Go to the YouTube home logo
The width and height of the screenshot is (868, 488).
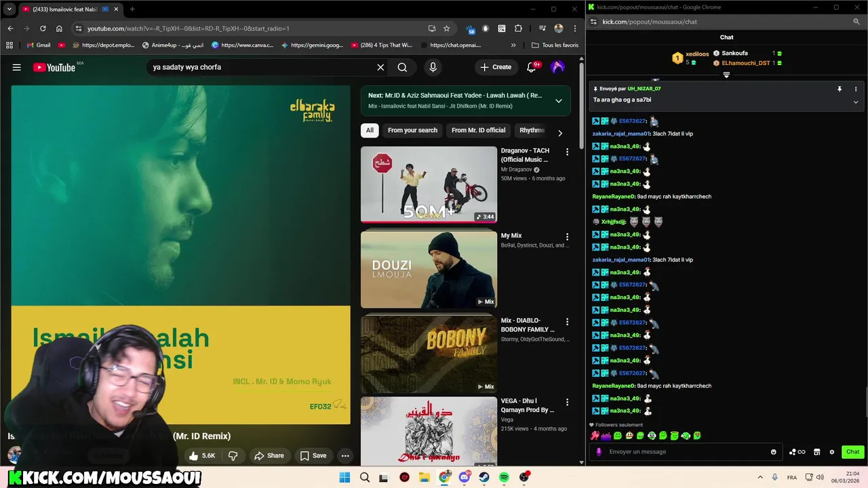click(x=54, y=67)
